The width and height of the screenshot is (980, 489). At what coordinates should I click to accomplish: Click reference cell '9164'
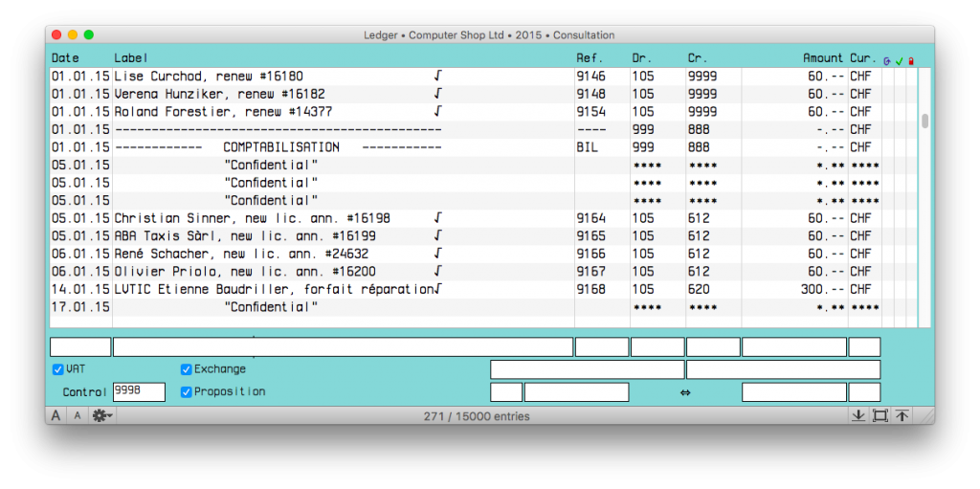pos(590,219)
